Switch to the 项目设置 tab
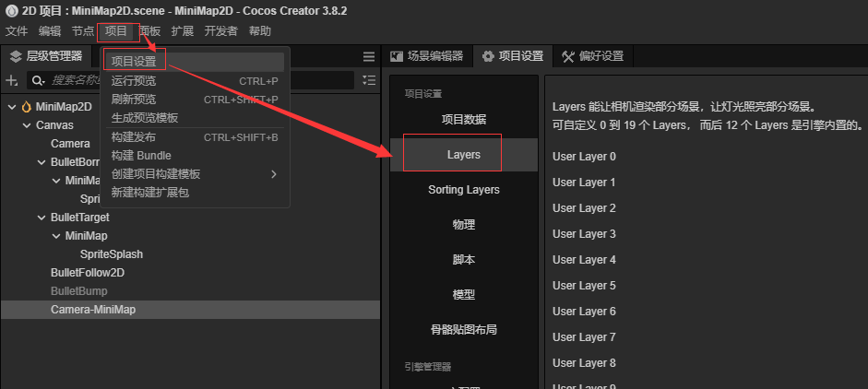Image resolution: width=868 pixels, height=389 pixels. tap(513, 56)
